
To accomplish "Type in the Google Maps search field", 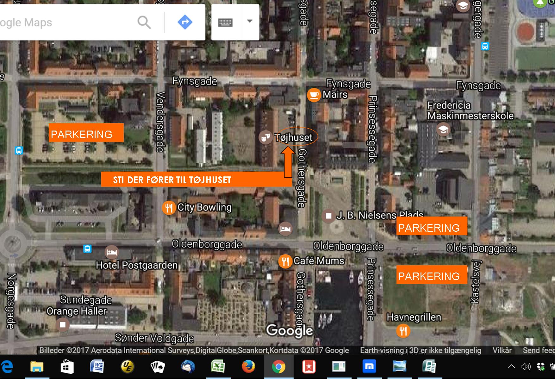I will pos(63,22).
